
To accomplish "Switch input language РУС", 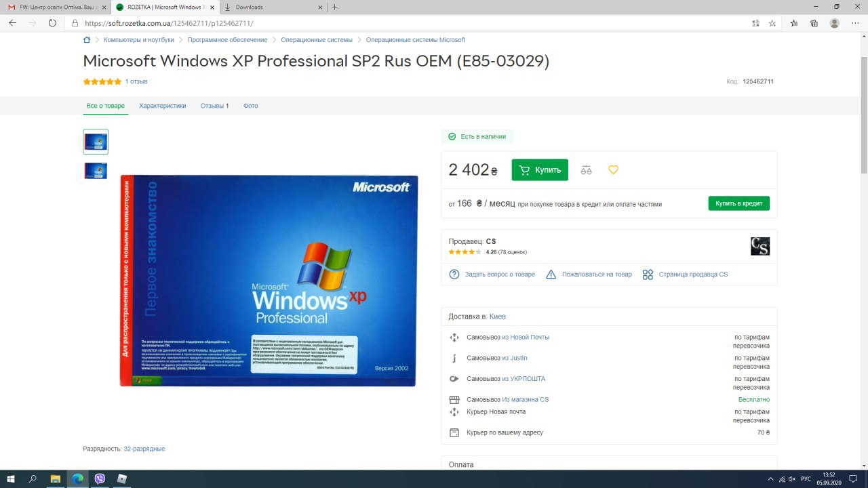I will (x=806, y=479).
